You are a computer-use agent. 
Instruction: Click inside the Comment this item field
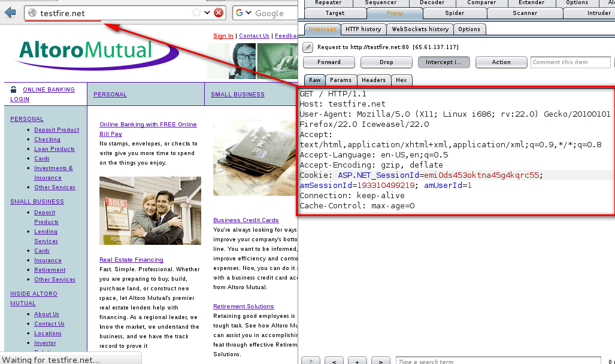[570, 62]
